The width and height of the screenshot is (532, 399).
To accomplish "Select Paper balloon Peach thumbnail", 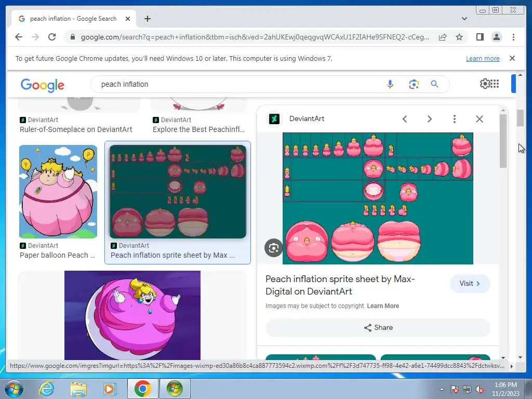I will (58, 192).
